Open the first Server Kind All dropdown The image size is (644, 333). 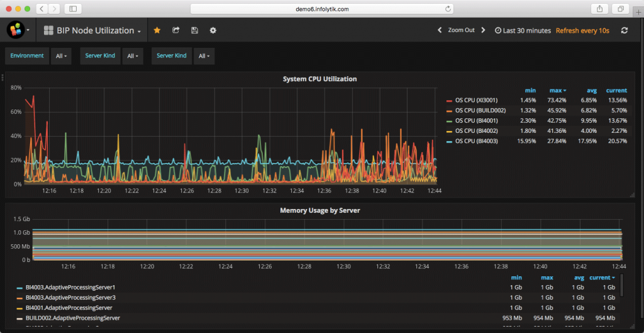pos(133,56)
